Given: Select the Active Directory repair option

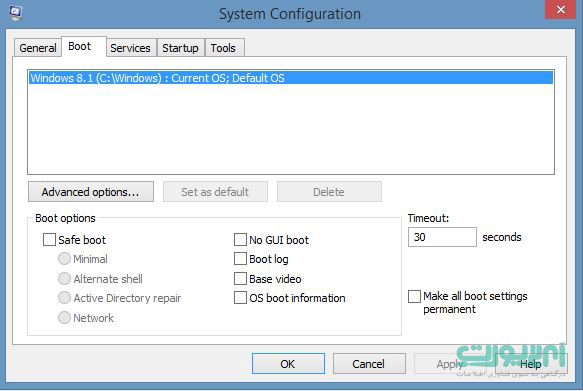Looking at the screenshot, I should 64,298.
